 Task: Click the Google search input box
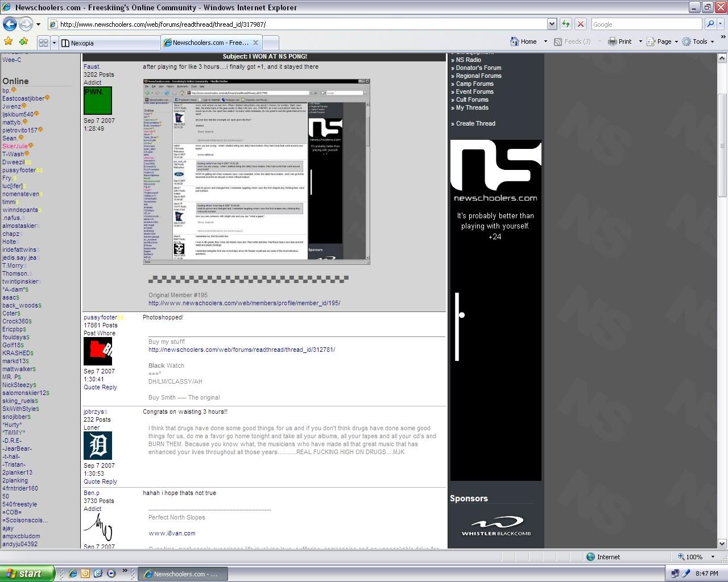(x=646, y=24)
